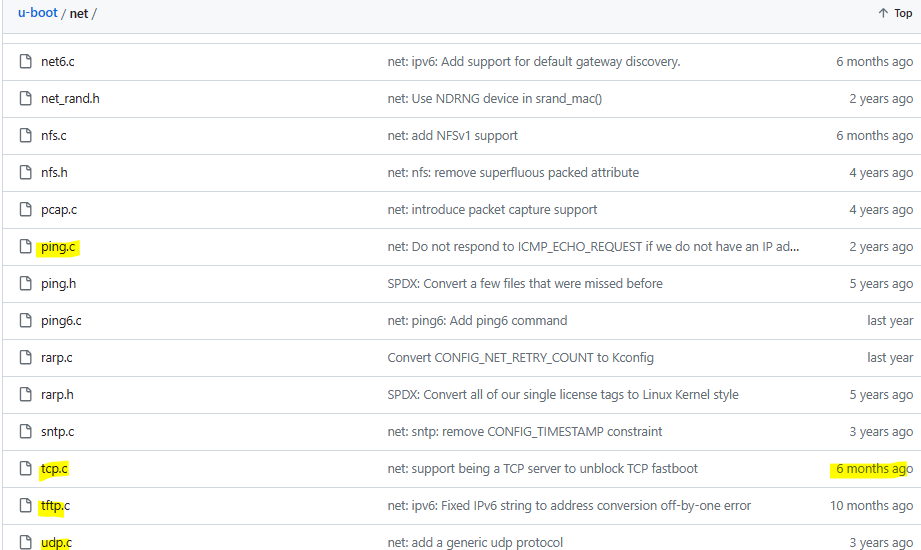Click the file icon beside tftp.c
Screen dimensions: 921x550
coord(25,505)
